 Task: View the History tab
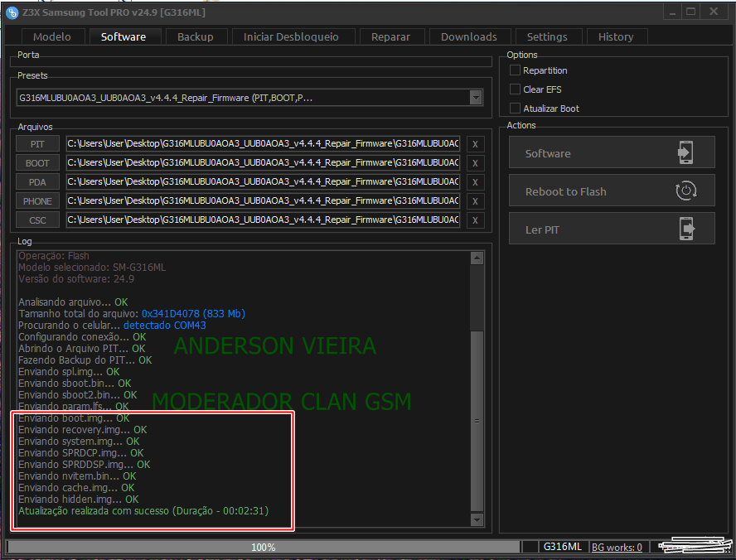point(616,36)
